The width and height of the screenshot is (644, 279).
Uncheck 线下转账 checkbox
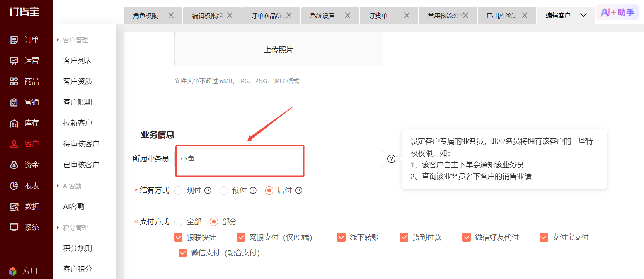[x=341, y=237]
